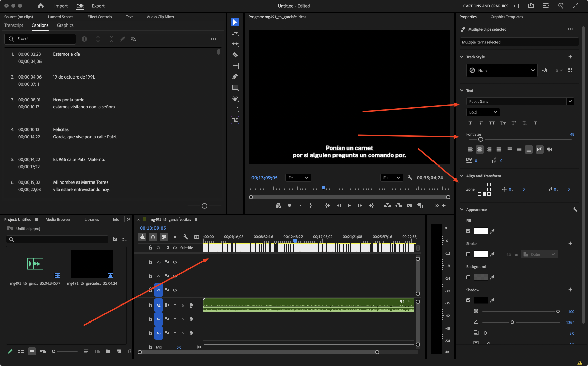Screen dimensions: 588x366
Task: Select the Type tool
Action: coord(235,109)
